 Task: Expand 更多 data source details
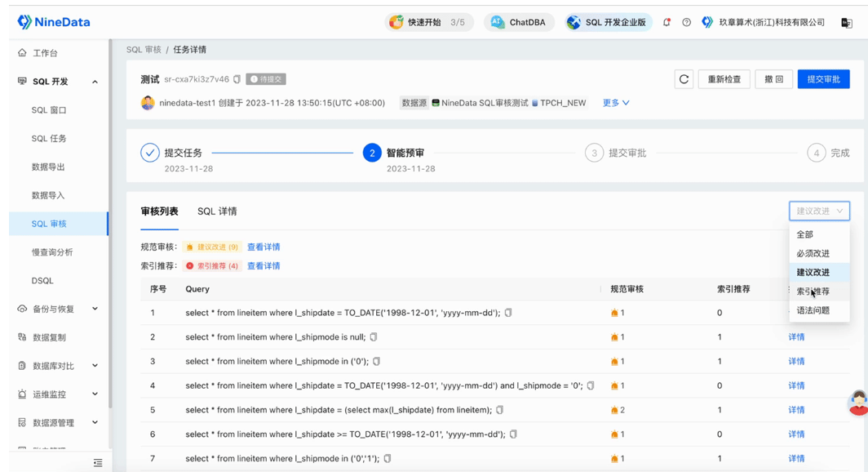click(616, 103)
